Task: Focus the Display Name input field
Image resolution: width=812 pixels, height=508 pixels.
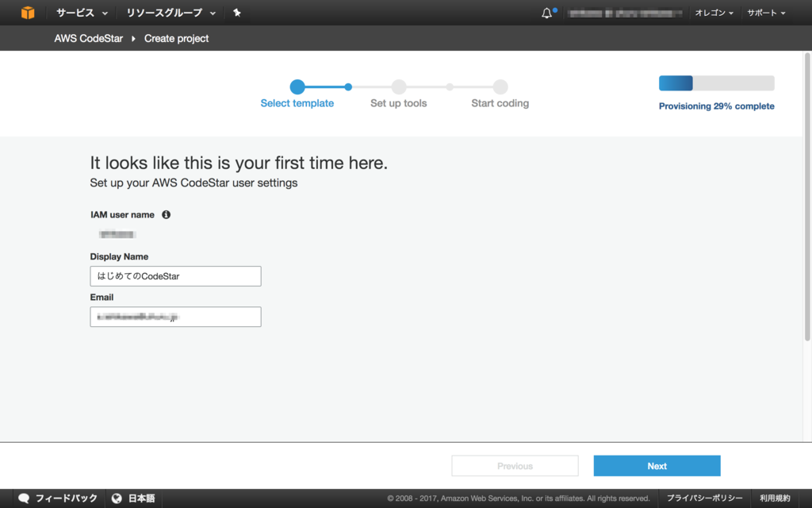Action: click(175, 276)
